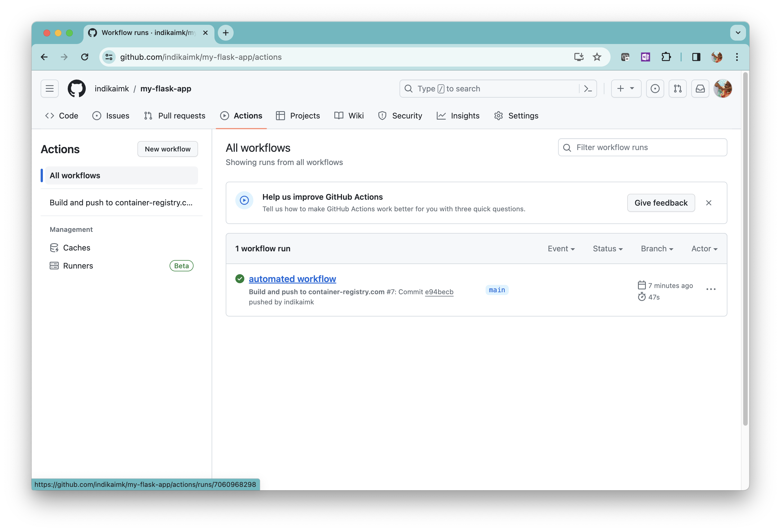This screenshot has width=781, height=532.
Task: Reload the page with the refresh icon
Action: [85, 57]
